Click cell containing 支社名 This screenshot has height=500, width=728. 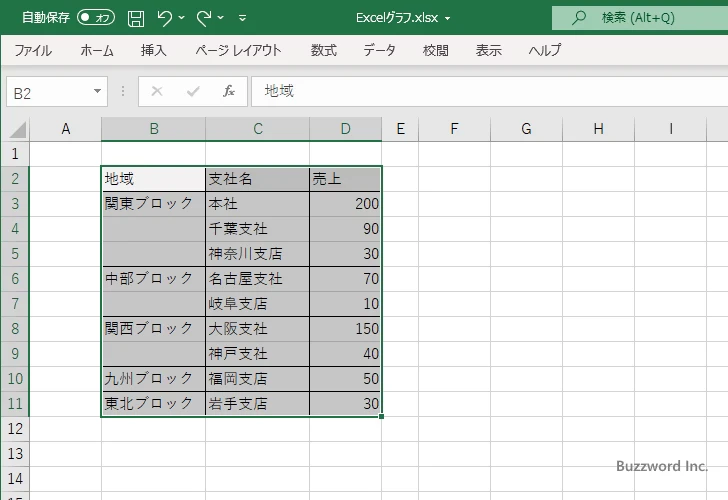coord(258,179)
